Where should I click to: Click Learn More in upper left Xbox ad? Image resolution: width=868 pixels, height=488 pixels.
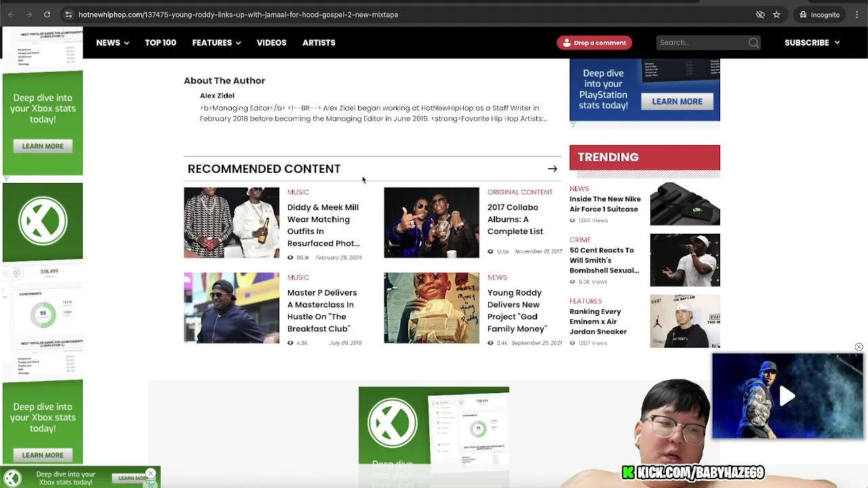pyautogui.click(x=43, y=146)
